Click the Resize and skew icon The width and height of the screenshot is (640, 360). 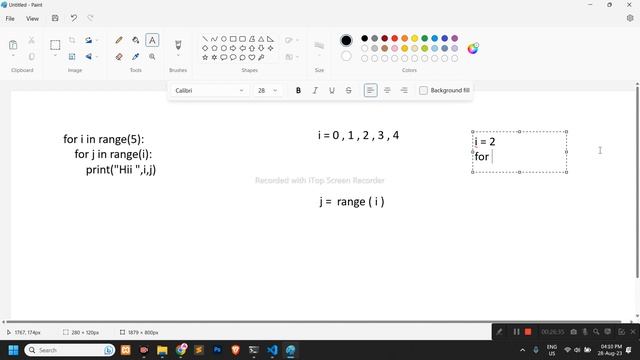coord(72,57)
